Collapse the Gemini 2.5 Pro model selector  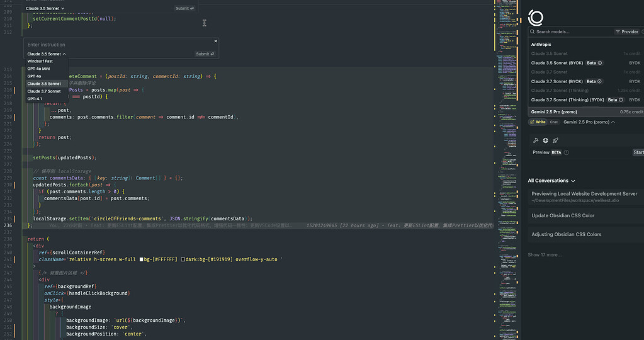tap(589, 122)
